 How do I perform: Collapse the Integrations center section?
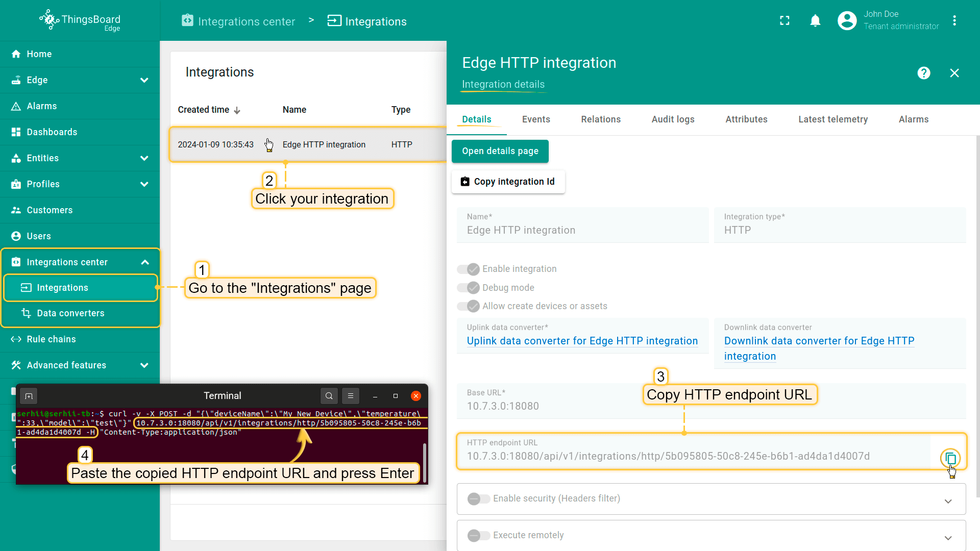tap(145, 262)
